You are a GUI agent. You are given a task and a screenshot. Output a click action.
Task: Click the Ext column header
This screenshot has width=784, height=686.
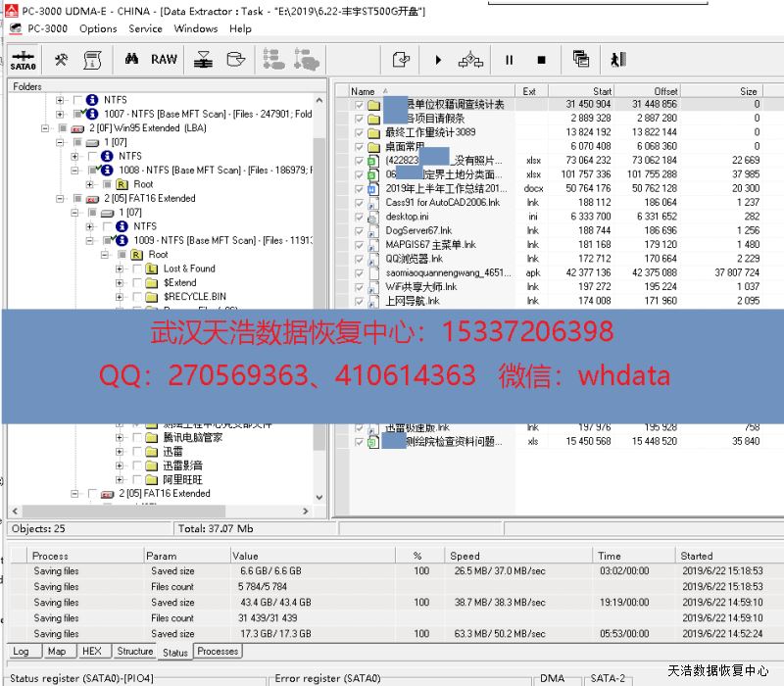click(529, 91)
